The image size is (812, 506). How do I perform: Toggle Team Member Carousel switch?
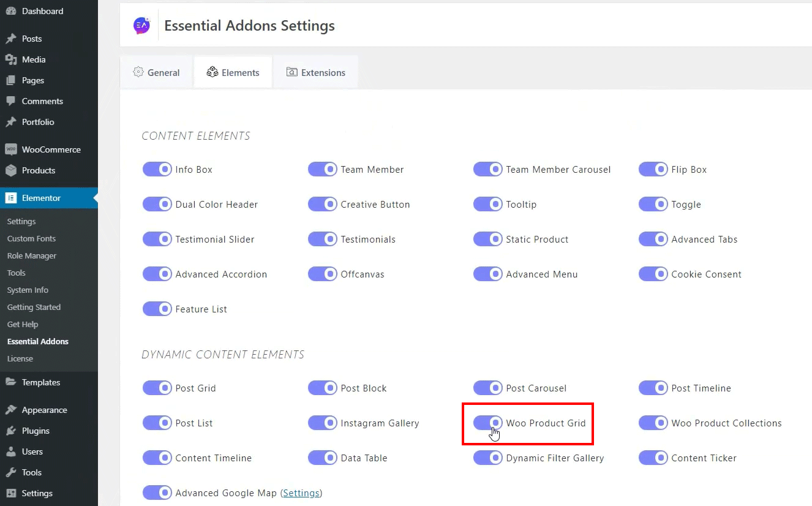click(488, 169)
